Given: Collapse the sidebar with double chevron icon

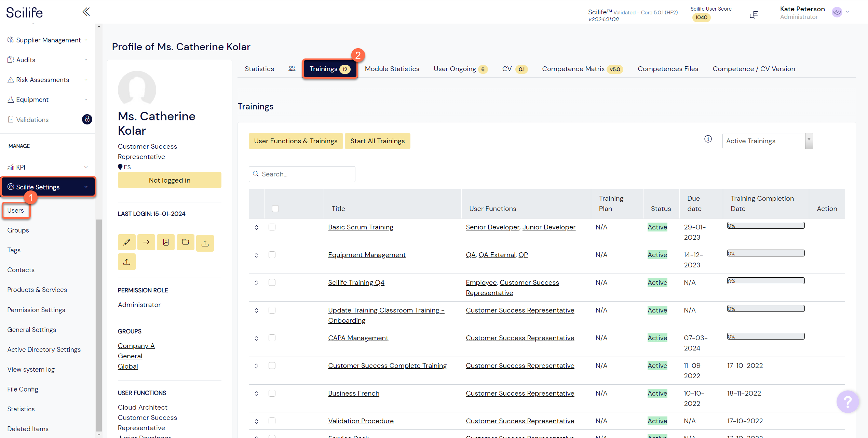Looking at the screenshot, I should coord(86,12).
